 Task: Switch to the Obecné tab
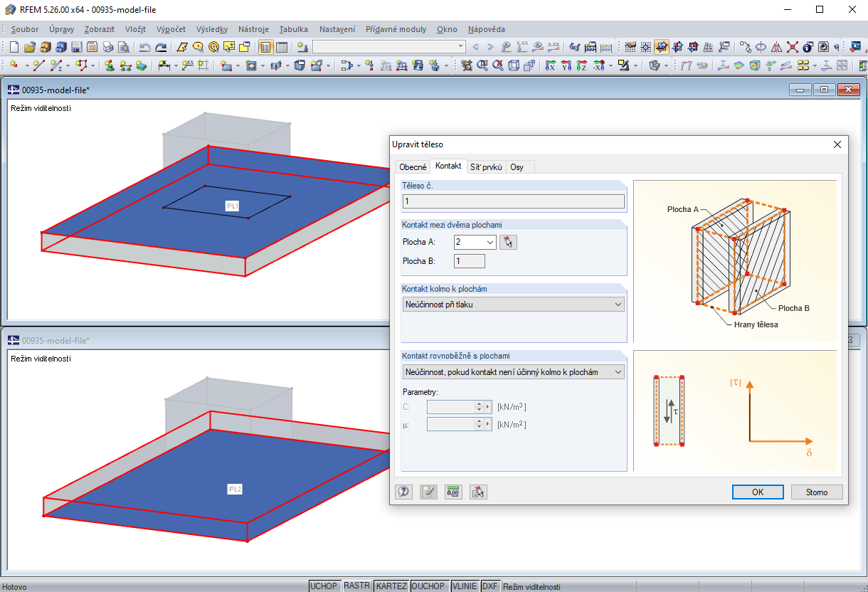point(413,167)
